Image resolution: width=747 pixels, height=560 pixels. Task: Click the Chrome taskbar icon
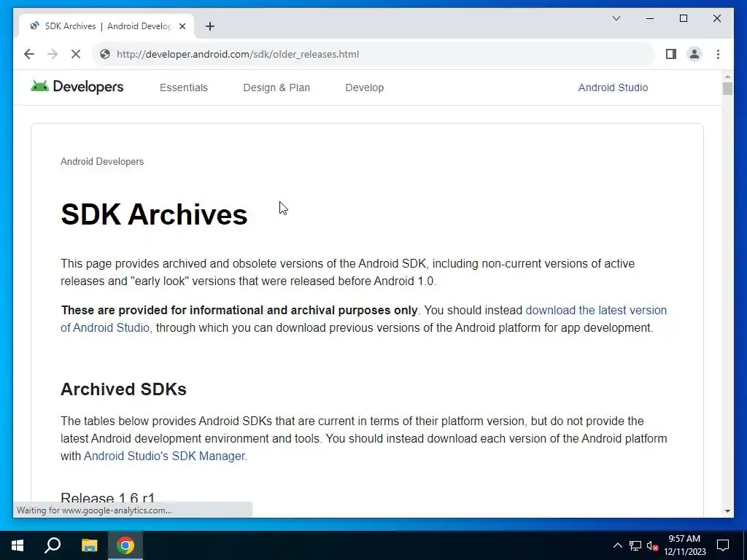pyautogui.click(x=125, y=545)
